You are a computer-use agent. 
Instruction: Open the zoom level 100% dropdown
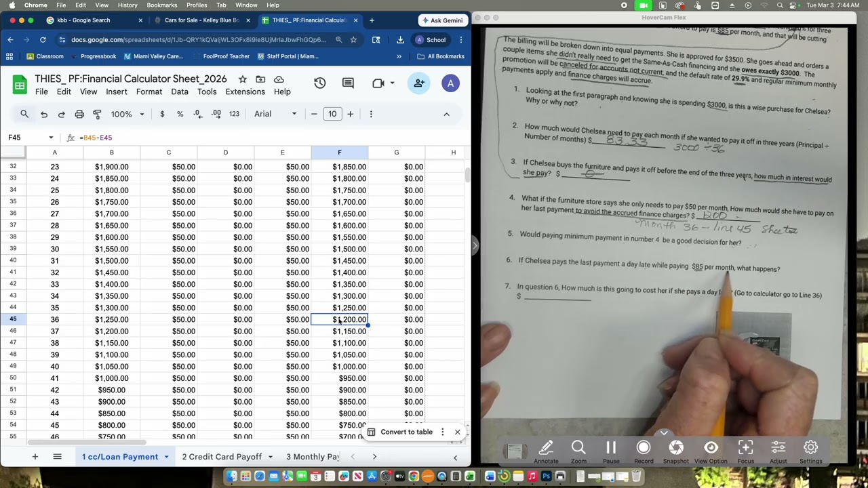coord(127,114)
